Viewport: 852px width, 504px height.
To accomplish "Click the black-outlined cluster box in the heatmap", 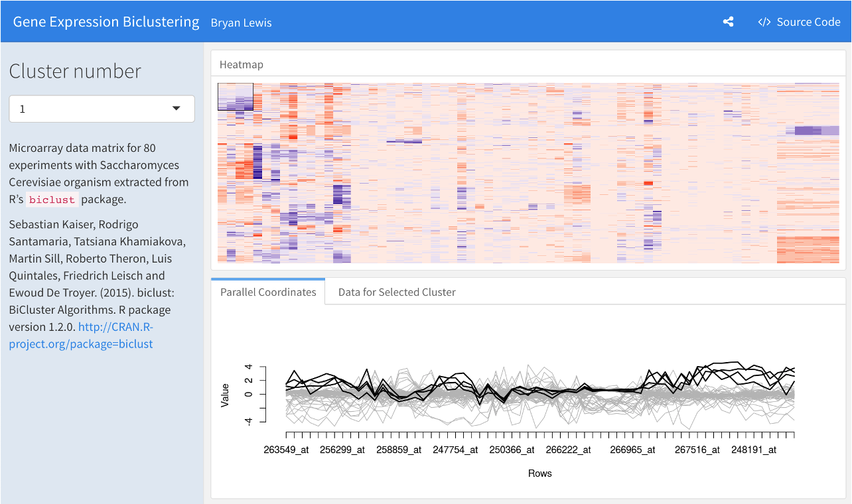I will [236, 97].
